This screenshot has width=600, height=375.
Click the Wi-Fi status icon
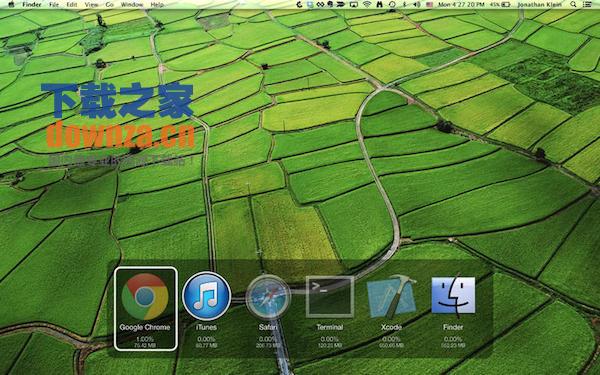click(x=367, y=5)
